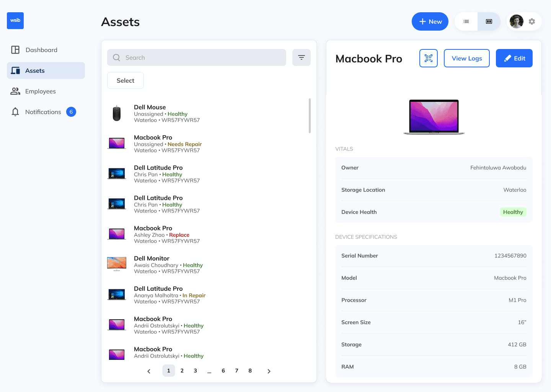The width and height of the screenshot is (551, 392).
Task: Click the Dell Mouse thumbnail
Action: click(x=117, y=114)
